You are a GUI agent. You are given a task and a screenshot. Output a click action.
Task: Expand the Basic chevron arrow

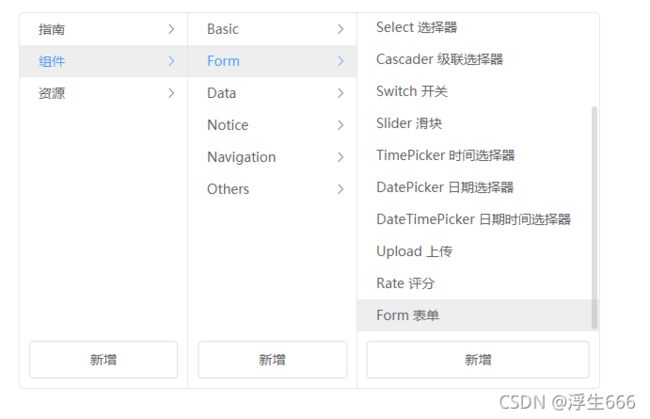340,29
